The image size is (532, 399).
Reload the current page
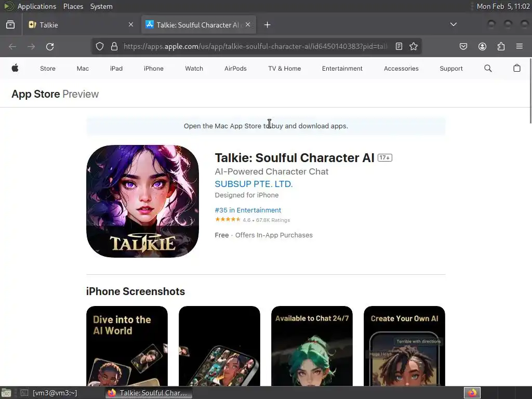50,46
